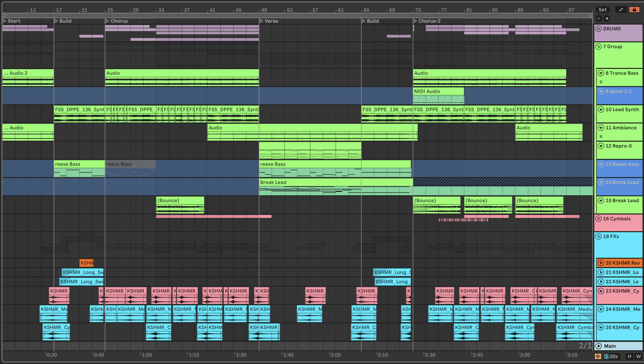644x364 pixels.
Task: Unfold the 19 FXs group
Action: pos(598,237)
